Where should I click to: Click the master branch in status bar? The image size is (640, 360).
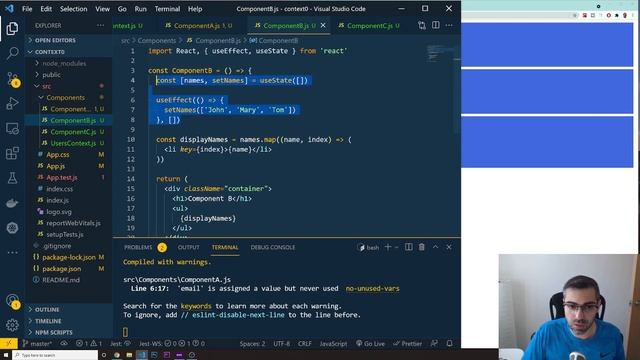click(x=38, y=344)
